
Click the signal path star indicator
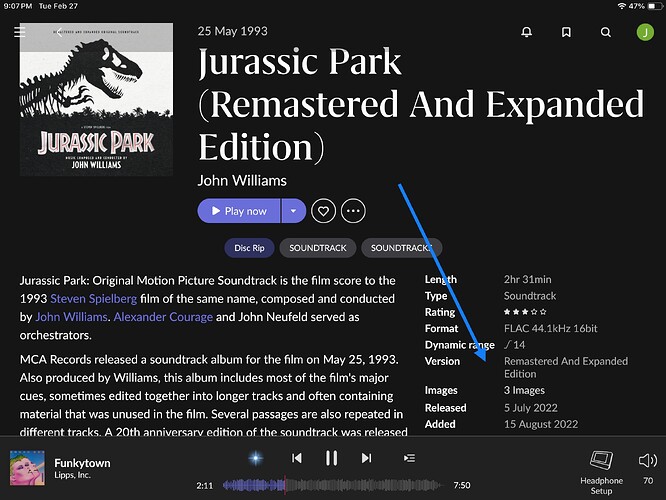click(x=257, y=458)
